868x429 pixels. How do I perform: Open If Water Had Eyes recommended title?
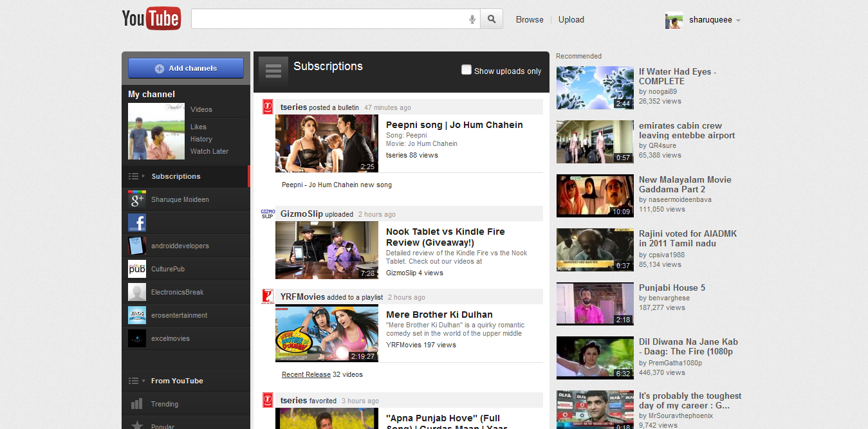(x=678, y=76)
